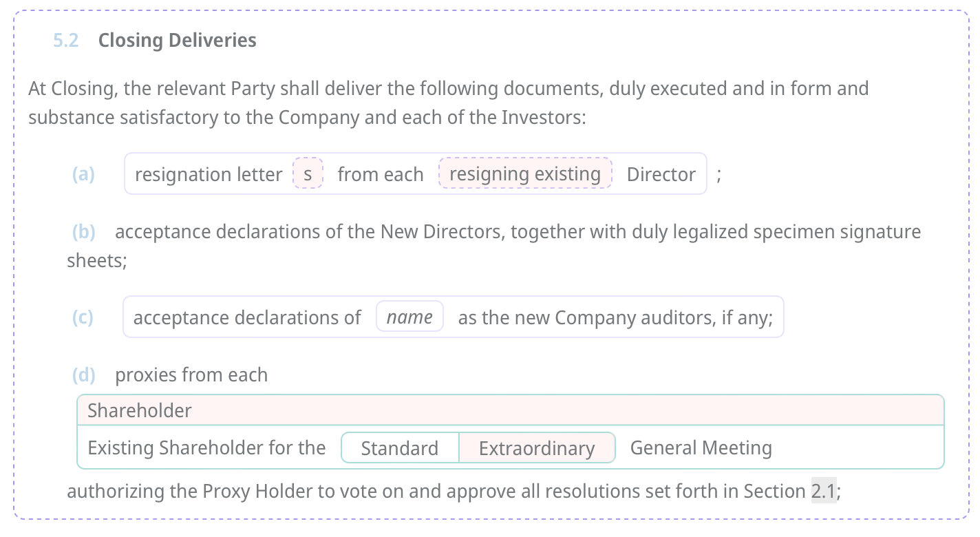Pick the "Existing Shareholder for the" alternative
The width and height of the screenshot is (980, 537).
coord(206,448)
